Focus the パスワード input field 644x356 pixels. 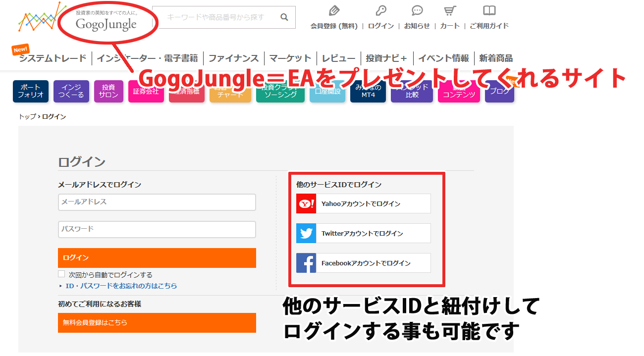(157, 229)
